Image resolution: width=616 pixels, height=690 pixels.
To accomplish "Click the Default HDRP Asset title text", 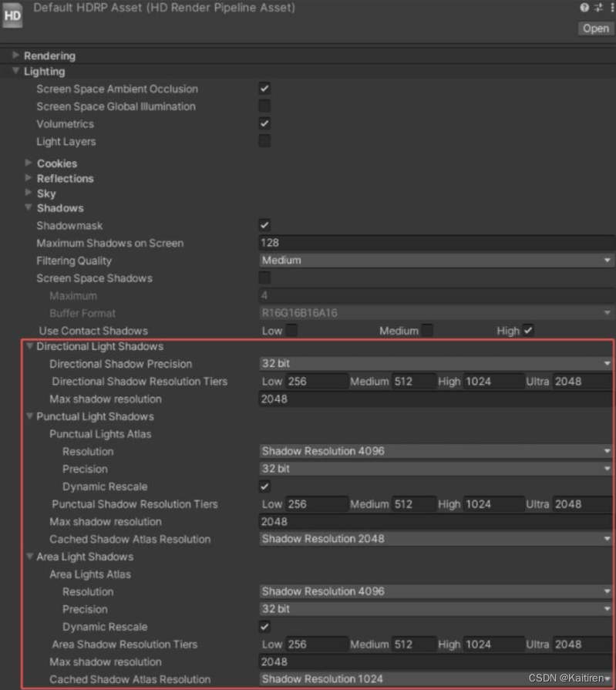I will coord(164,8).
